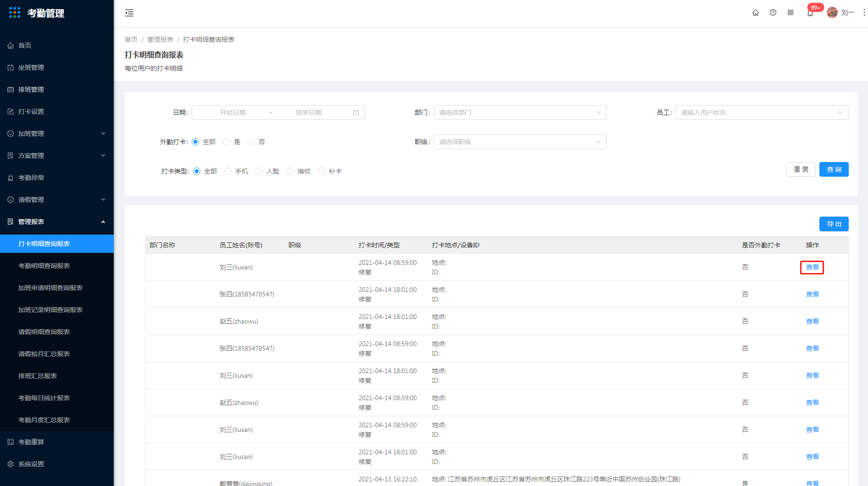Click 打卡时间/类型 column header

coord(379,245)
